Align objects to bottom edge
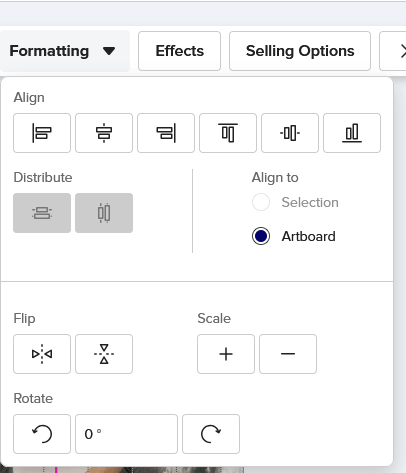 352,133
